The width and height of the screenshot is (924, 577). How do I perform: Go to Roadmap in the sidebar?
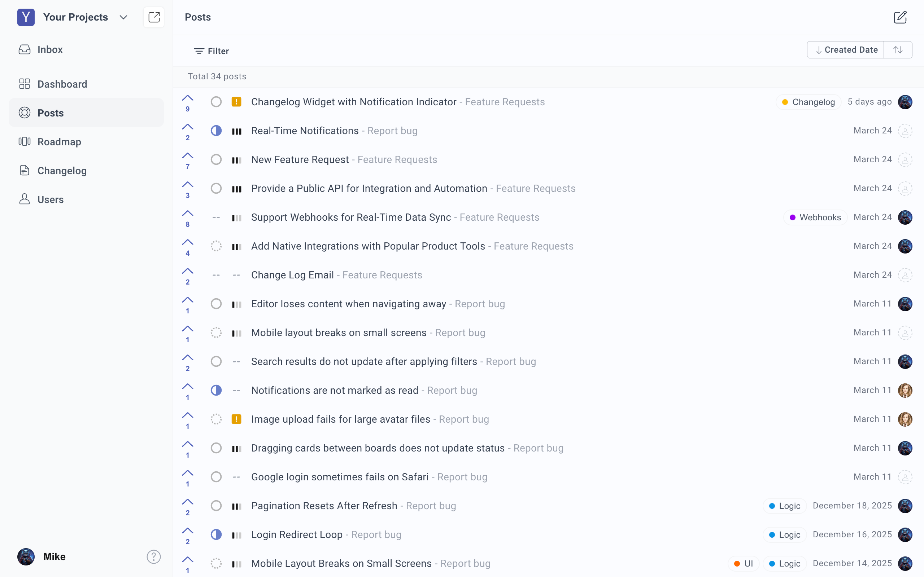click(x=59, y=142)
